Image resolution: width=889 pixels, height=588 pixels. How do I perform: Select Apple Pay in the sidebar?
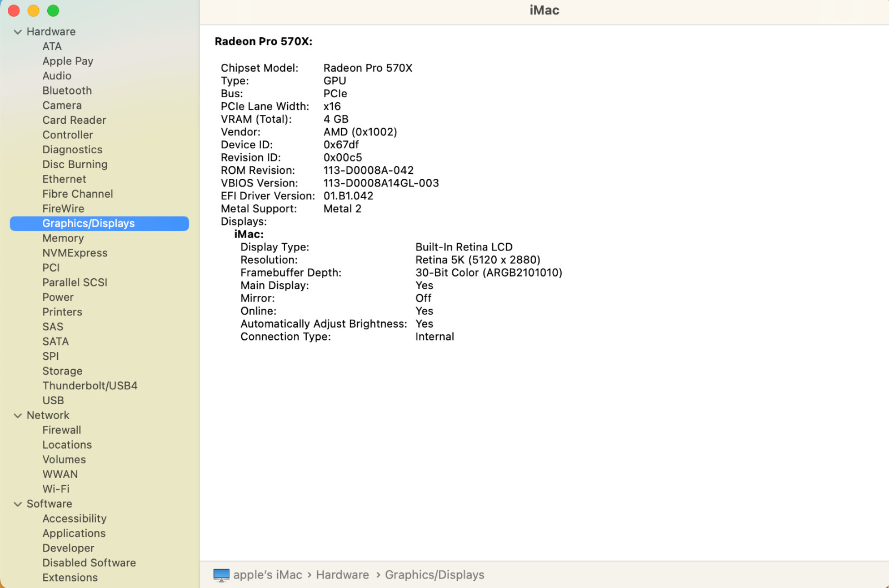(x=68, y=61)
